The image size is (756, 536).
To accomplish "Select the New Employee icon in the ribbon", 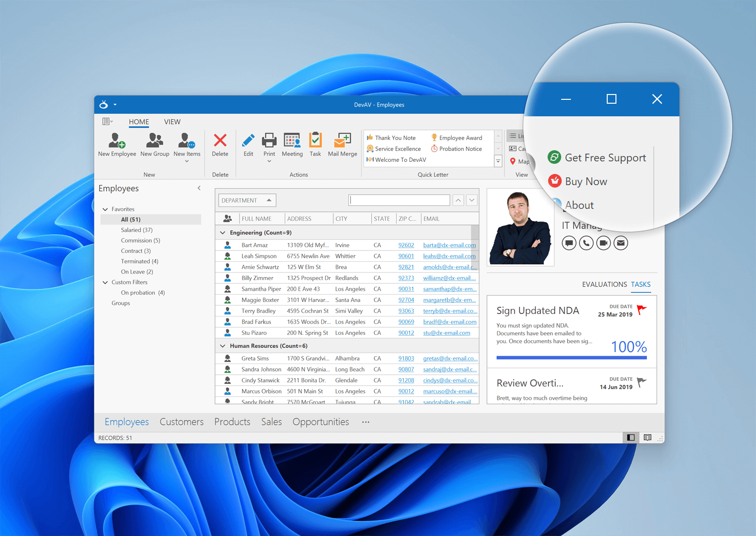I will click(116, 144).
